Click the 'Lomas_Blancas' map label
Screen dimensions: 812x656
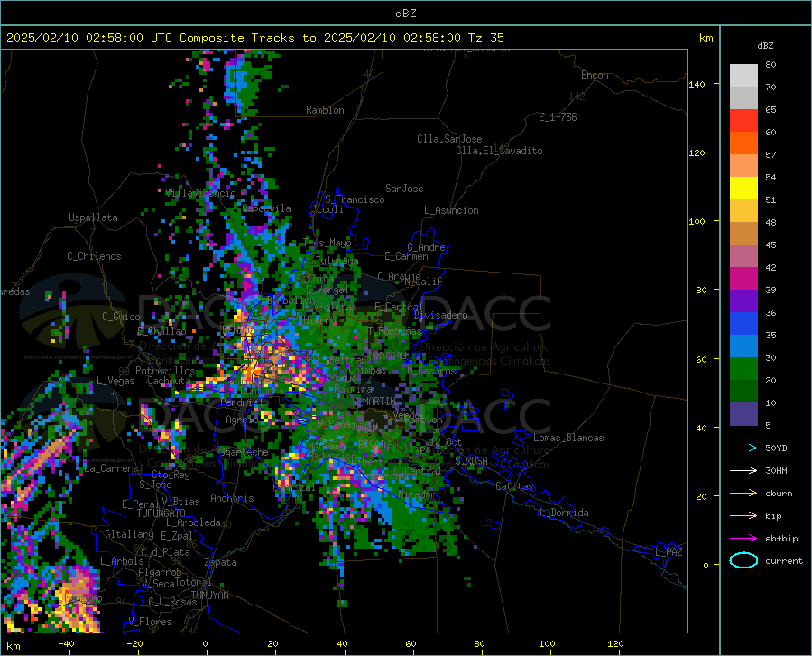pyautogui.click(x=568, y=438)
